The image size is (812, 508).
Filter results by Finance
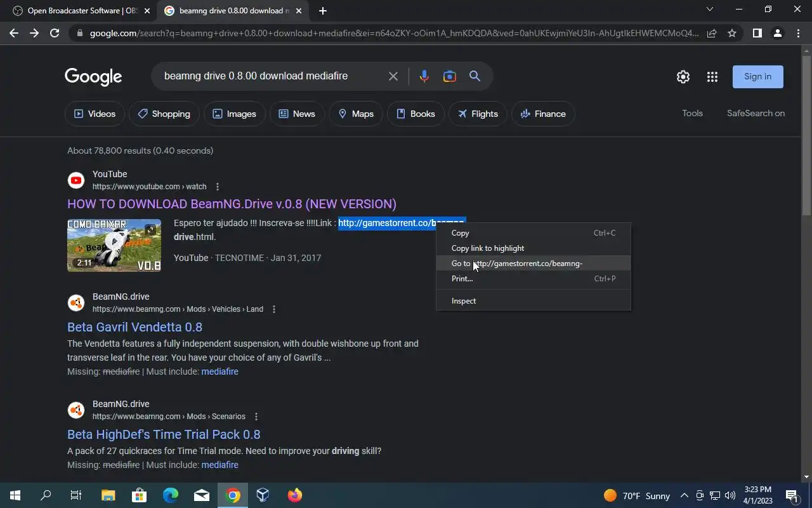pyautogui.click(x=543, y=114)
